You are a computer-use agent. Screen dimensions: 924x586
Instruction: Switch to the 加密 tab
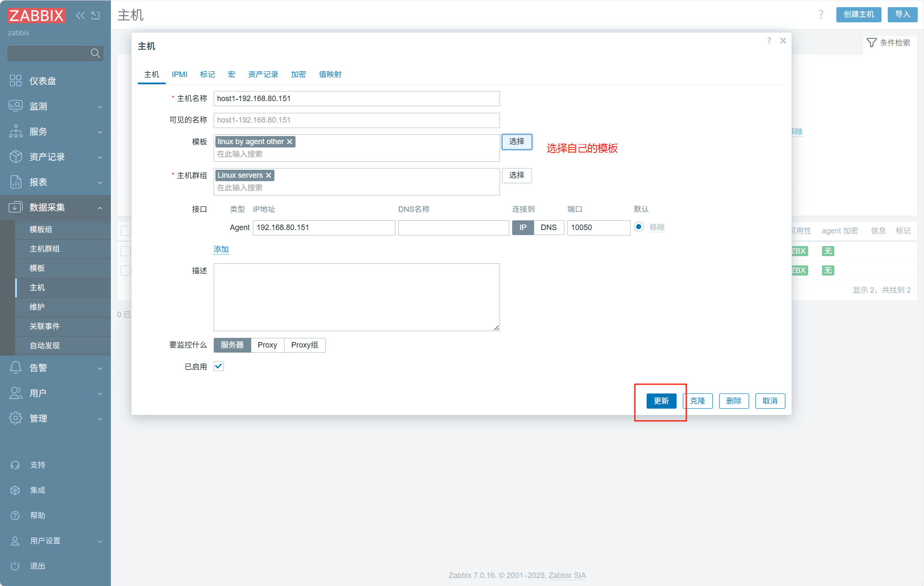tap(298, 75)
